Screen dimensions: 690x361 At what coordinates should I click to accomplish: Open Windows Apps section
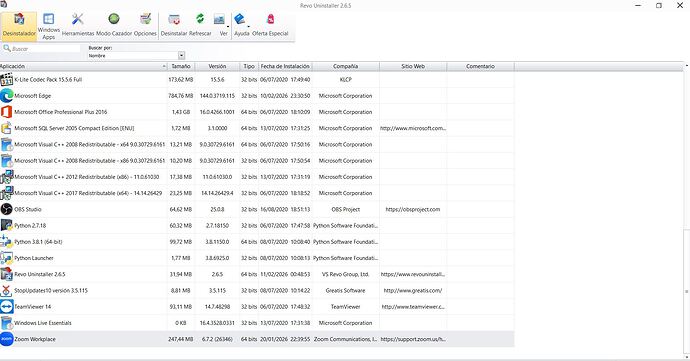tap(48, 26)
